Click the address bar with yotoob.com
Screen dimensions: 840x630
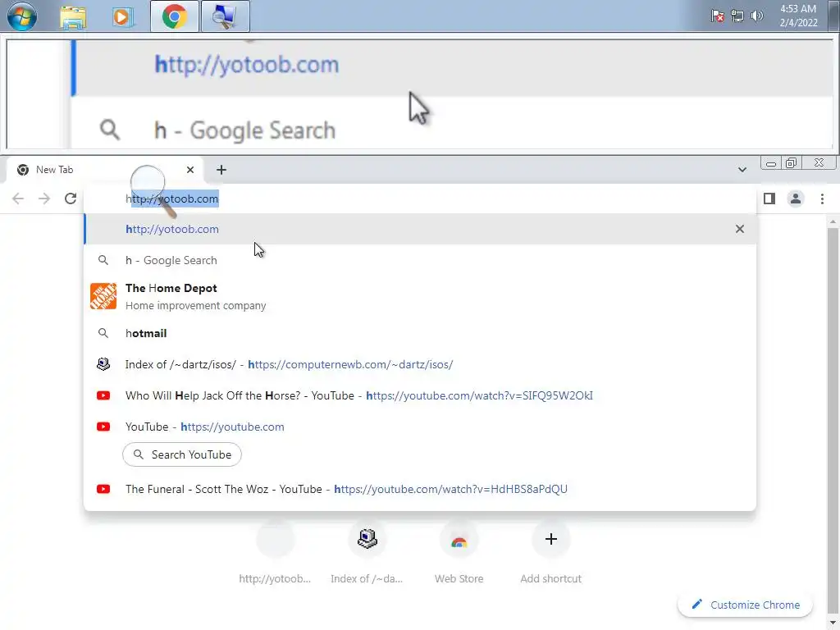(x=420, y=199)
